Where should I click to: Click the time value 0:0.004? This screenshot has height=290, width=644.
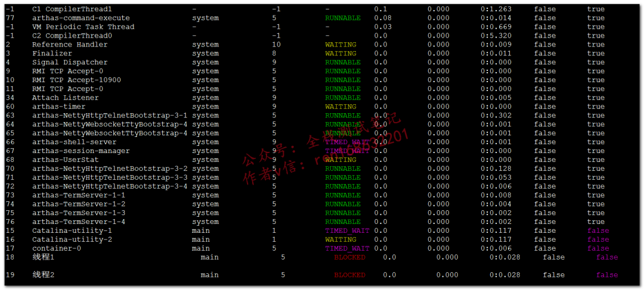point(496,204)
